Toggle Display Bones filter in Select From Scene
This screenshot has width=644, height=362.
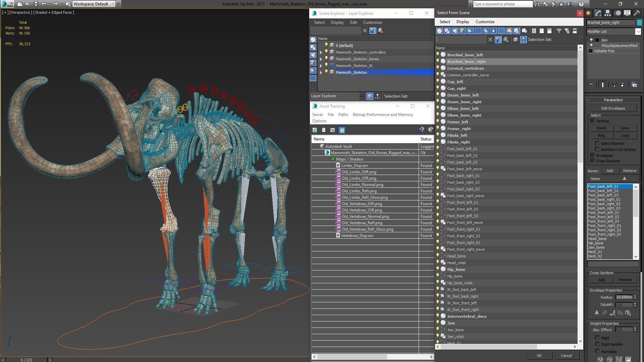(x=501, y=31)
